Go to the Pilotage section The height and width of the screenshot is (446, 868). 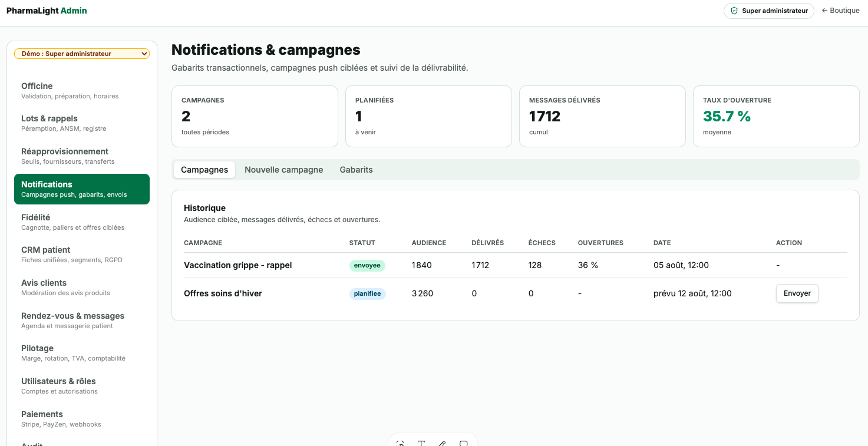coord(82,353)
